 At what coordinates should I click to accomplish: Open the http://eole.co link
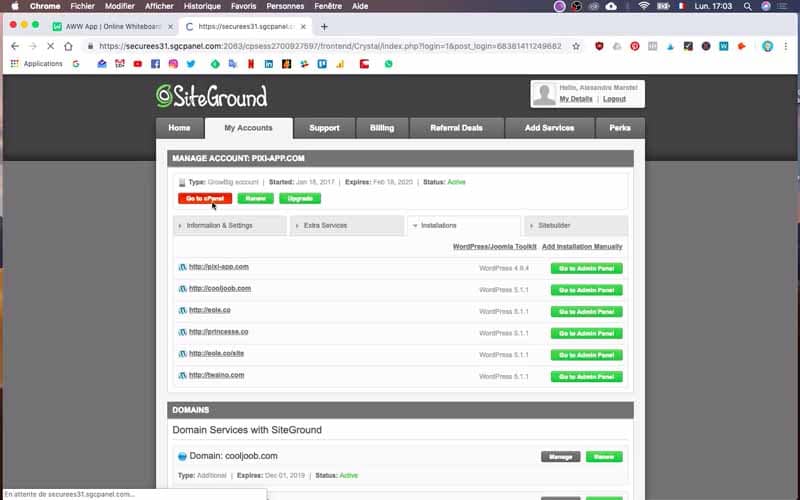coord(210,310)
